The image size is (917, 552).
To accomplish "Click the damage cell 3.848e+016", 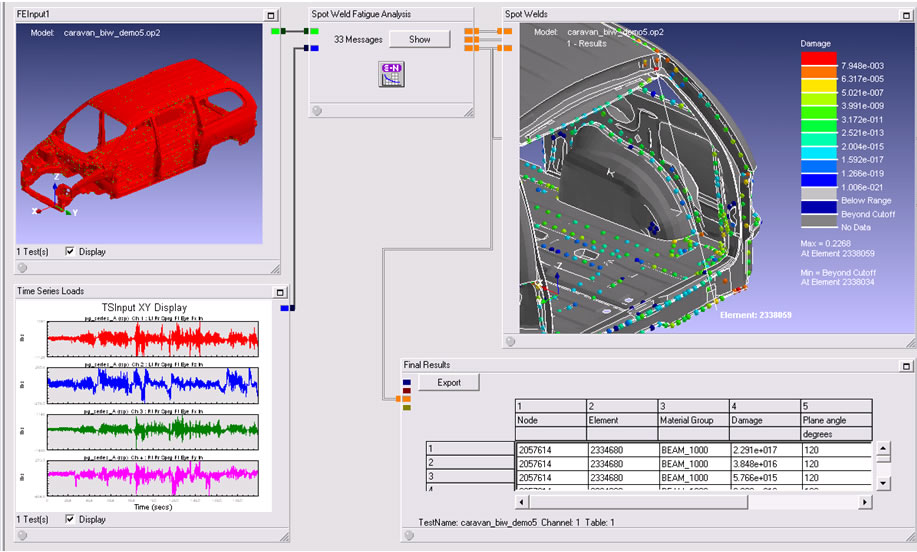I will (x=766, y=464).
